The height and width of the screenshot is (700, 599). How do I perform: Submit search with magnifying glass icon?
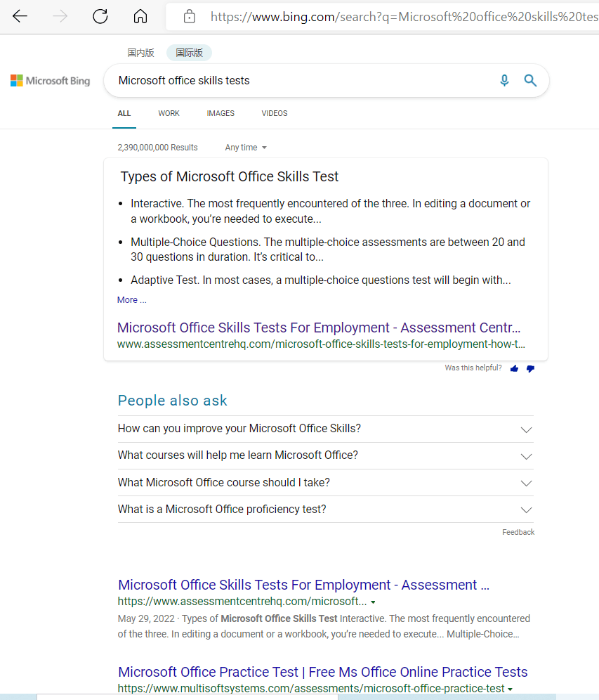530,80
